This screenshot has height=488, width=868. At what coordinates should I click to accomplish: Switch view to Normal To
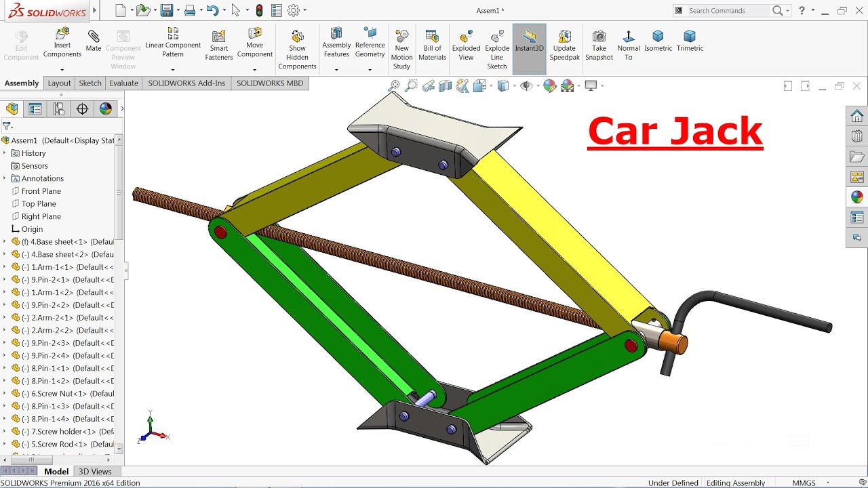coord(629,45)
